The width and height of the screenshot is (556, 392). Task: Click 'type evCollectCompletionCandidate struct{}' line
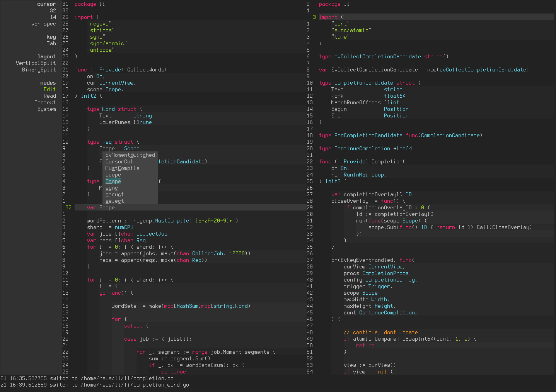[x=384, y=56]
